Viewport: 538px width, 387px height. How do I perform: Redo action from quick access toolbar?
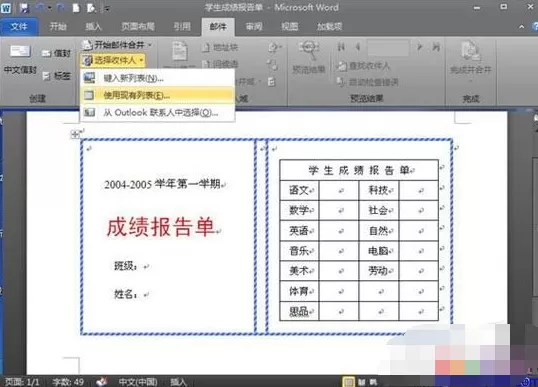(x=61, y=8)
